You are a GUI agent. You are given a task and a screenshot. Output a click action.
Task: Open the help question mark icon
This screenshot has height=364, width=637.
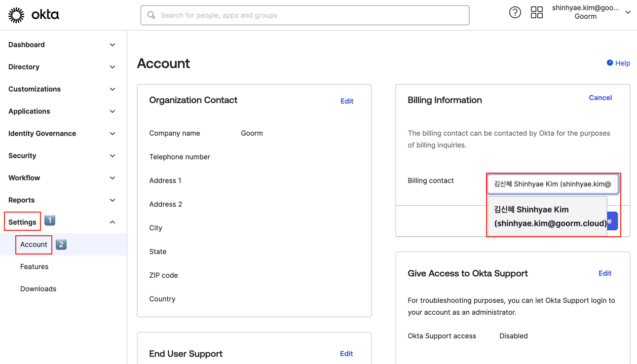click(x=515, y=13)
